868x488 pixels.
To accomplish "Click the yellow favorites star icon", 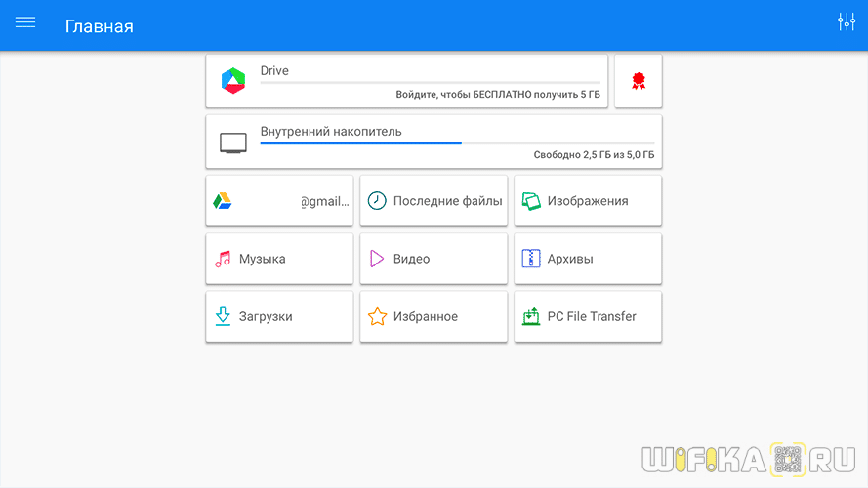I will click(x=377, y=316).
